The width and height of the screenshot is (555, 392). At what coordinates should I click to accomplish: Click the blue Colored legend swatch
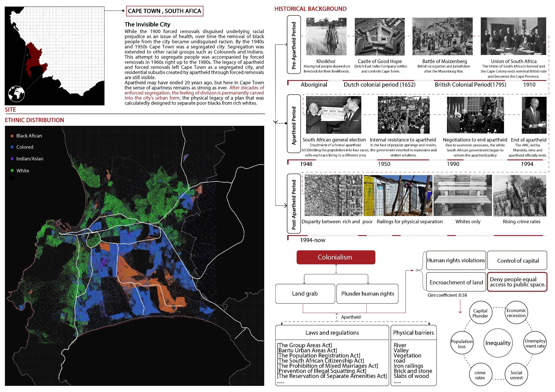click(12, 147)
